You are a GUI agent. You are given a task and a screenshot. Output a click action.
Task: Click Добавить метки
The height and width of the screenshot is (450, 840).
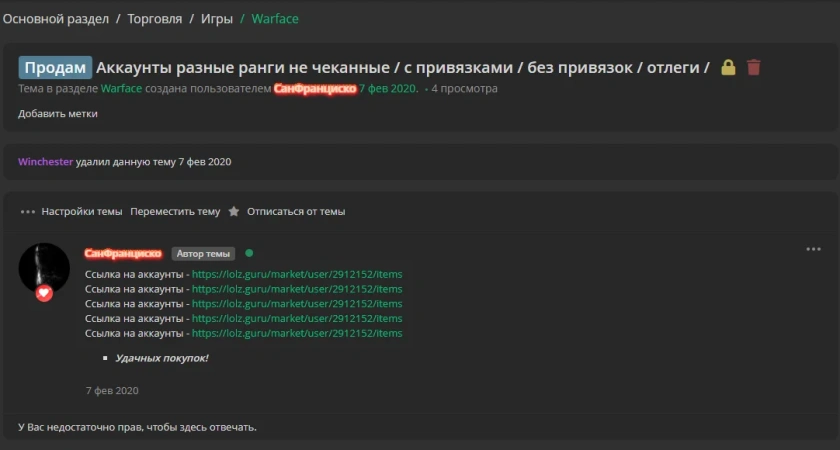pos(58,114)
